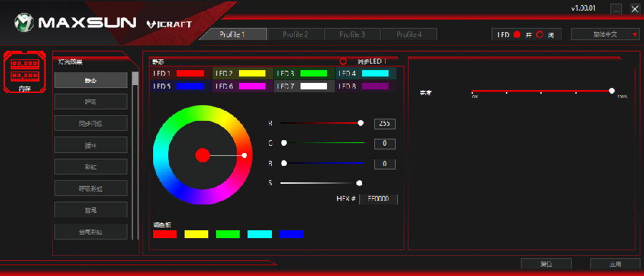Adjust the brightness slider handle at 100%
Viewport: 644px width, 276px height.
pos(612,91)
